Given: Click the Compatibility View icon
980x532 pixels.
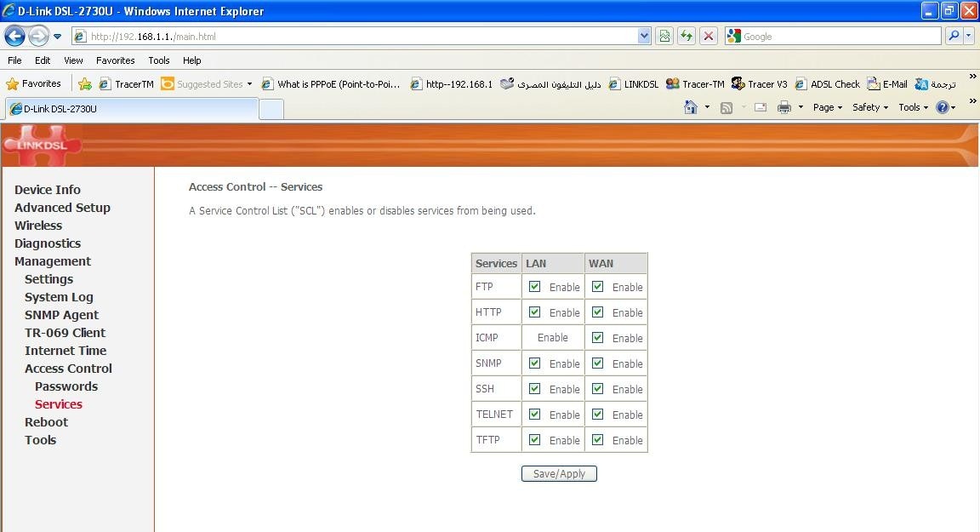Looking at the screenshot, I should 664,36.
